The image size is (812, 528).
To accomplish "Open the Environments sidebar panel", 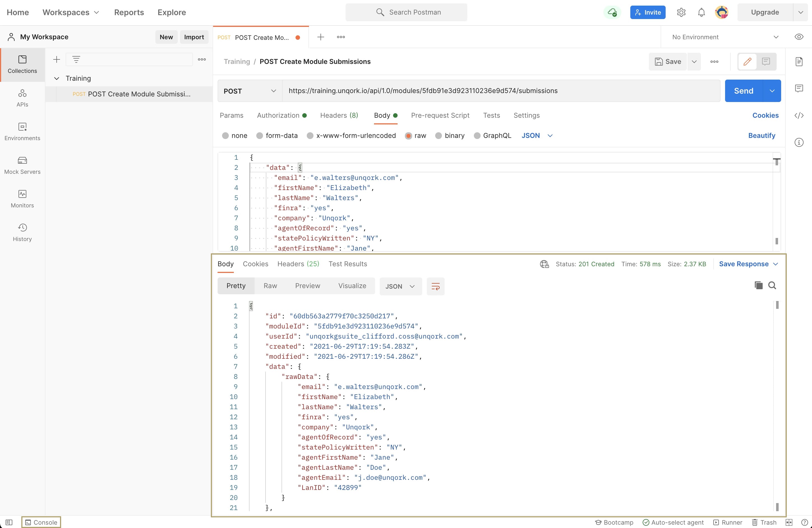I will coord(22,132).
